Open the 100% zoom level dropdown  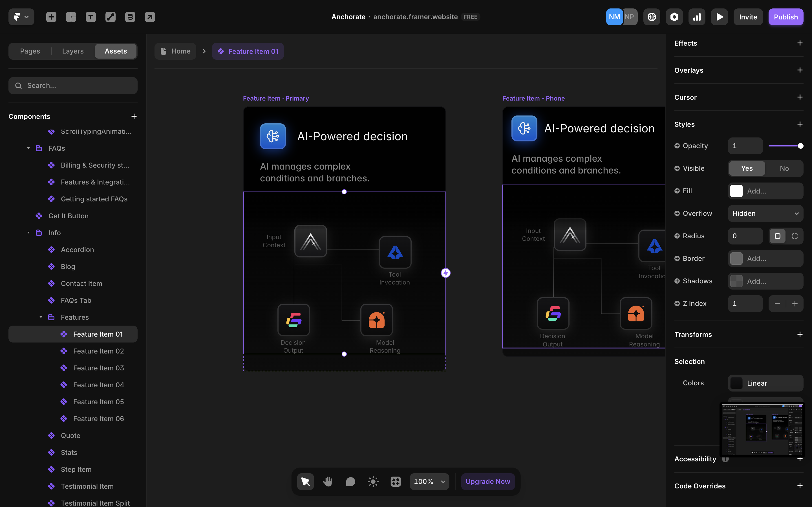pos(429,482)
